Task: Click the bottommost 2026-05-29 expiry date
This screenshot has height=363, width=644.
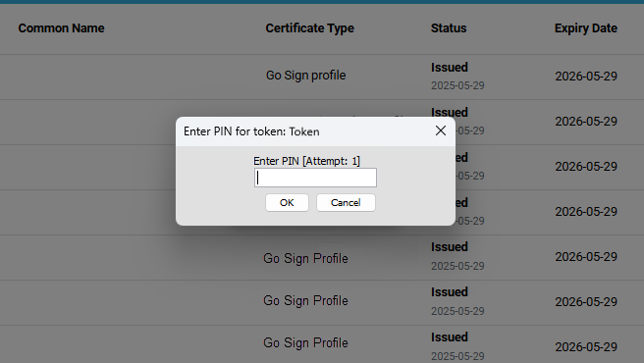Action: [x=586, y=347]
